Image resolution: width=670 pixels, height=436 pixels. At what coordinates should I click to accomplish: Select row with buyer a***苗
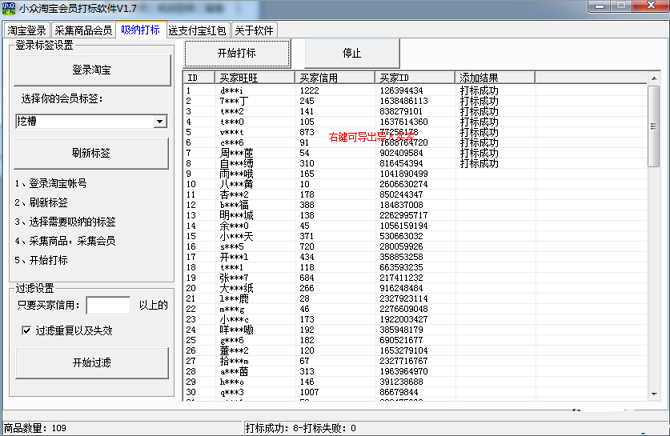click(x=415, y=371)
